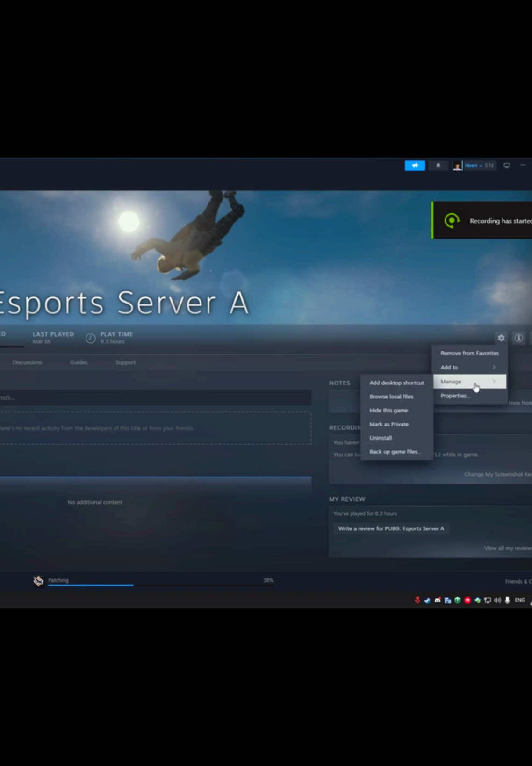
Task: Open the network tray icon
Action: coord(487,600)
